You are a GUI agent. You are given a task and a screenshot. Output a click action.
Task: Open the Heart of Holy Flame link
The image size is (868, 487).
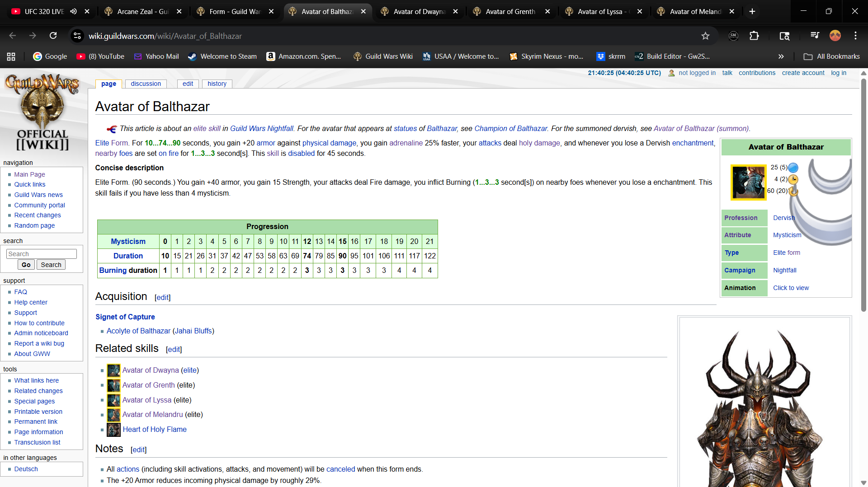155,429
